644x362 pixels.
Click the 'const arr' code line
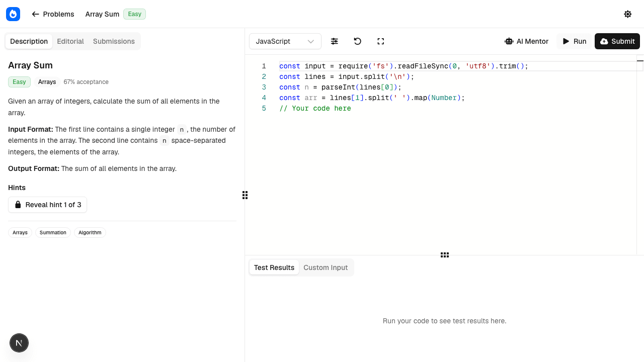pyautogui.click(x=372, y=98)
